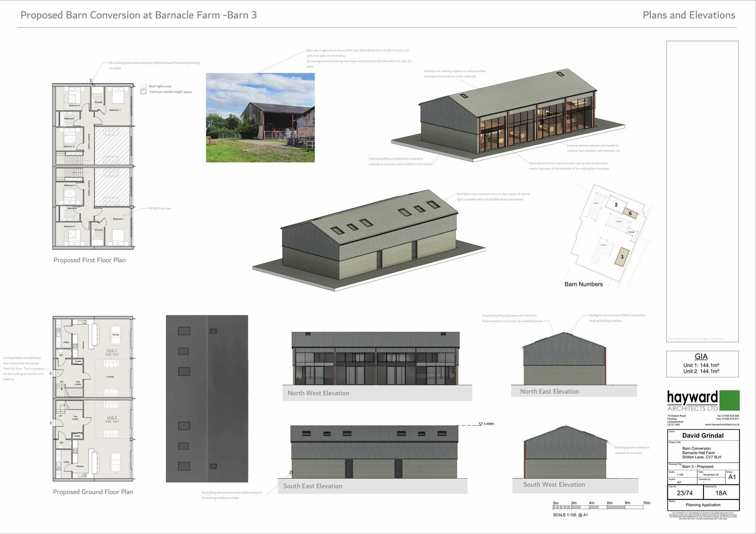756x534 pixels.
Task: Click the 'Proposed First Floor Plan' caption
Action: pos(90,260)
